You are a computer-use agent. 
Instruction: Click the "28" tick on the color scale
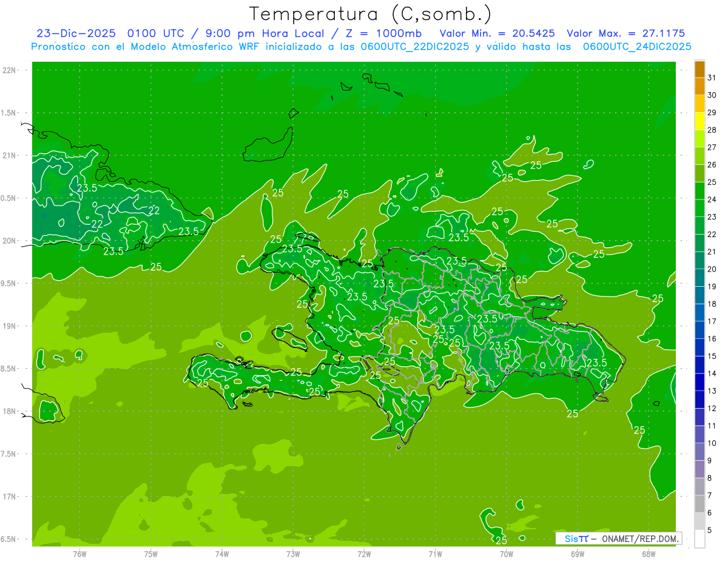point(712,130)
